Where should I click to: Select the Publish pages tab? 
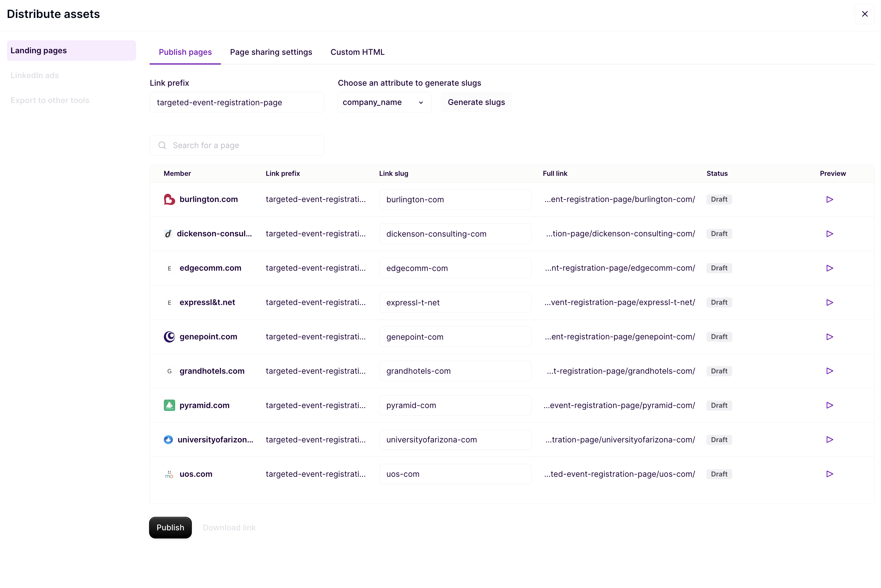[x=185, y=52]
